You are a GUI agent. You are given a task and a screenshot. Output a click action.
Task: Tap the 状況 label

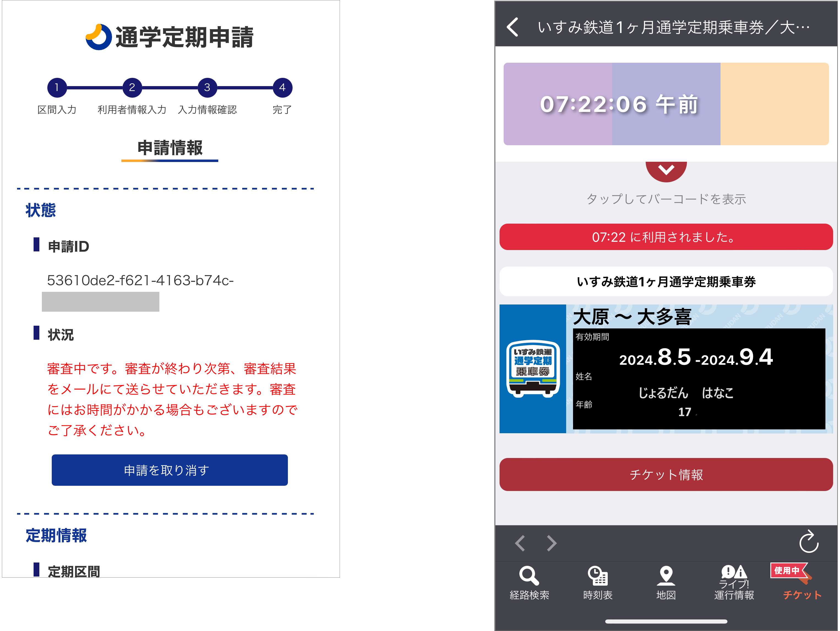(61, 335)
